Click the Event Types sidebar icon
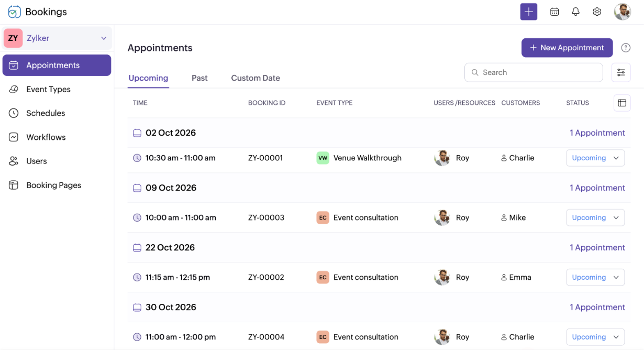This screenshot has height=350, width=644. click(14, 89)
